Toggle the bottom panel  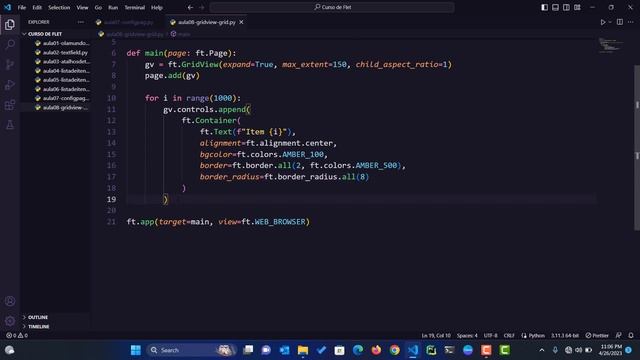pyautogui.click(x=555, y=7)
